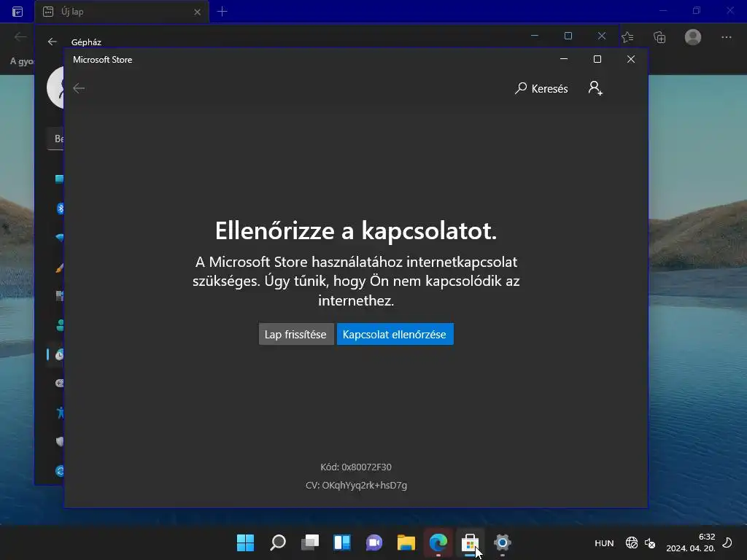Open File Explorer from the taskbar
The image size is (747, 560).
(406, 542)
